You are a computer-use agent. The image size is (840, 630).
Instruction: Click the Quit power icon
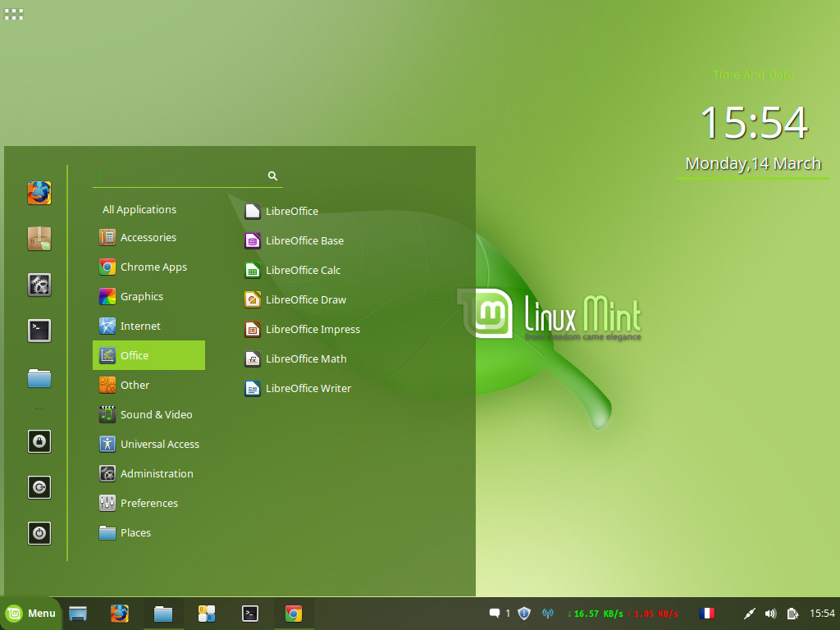(x=39, y=533)
